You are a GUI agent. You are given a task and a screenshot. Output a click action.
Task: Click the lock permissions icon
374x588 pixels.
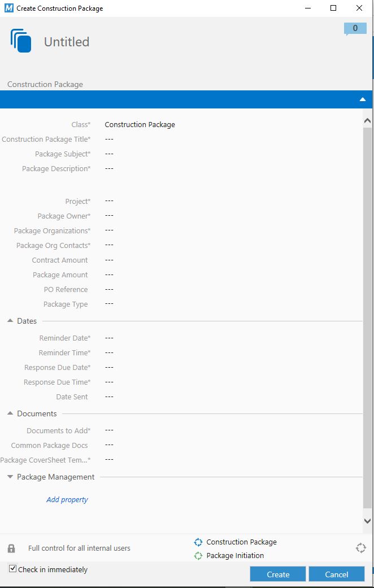[11, 548]
